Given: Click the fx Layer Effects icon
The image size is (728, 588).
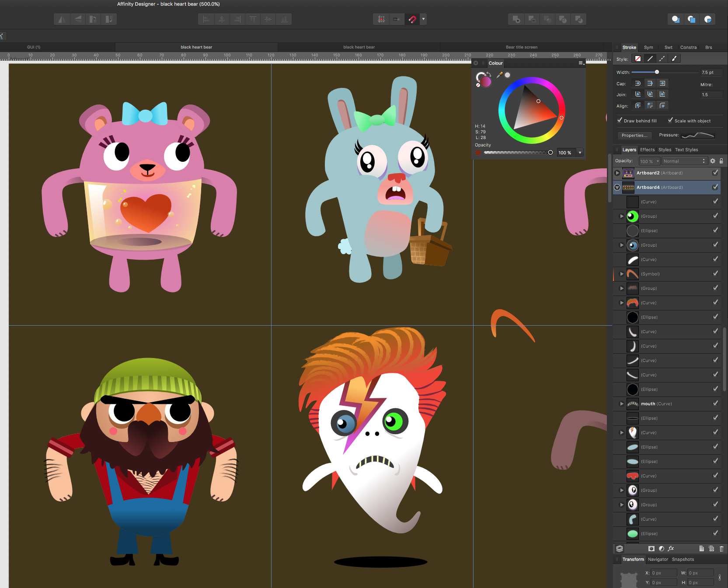Looking at the screenshot, I should (671, 549).
